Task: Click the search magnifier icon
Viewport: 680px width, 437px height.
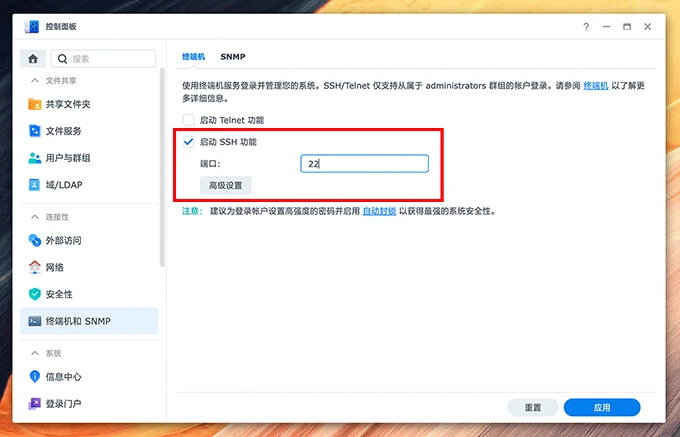Action: (62, 59)
